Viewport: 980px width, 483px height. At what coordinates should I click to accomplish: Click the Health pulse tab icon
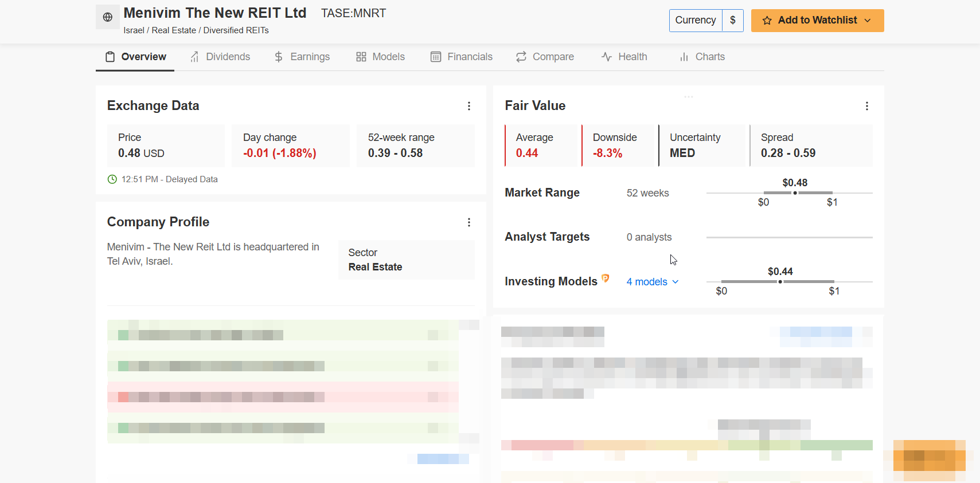coord(607,57)
